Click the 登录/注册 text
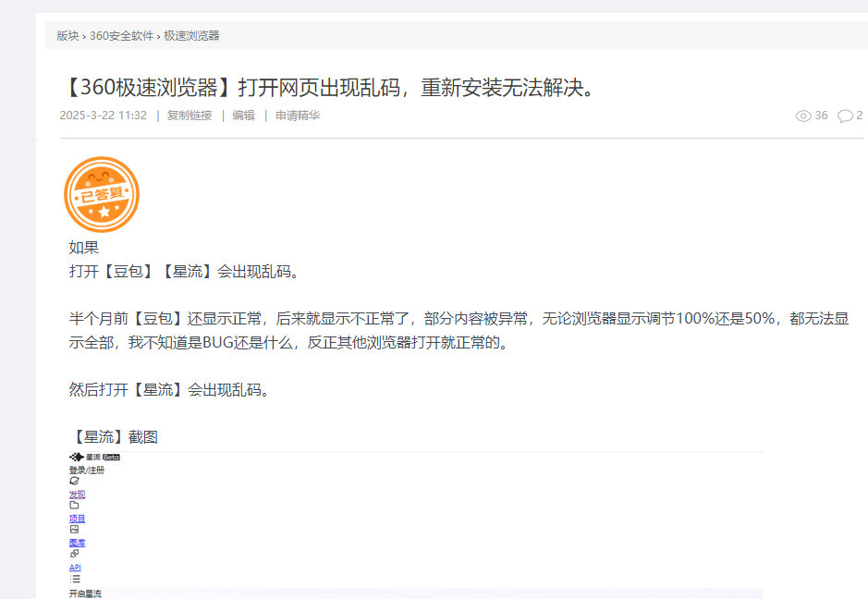Viewport: 868px width, 599px height. tap(87, 470)
